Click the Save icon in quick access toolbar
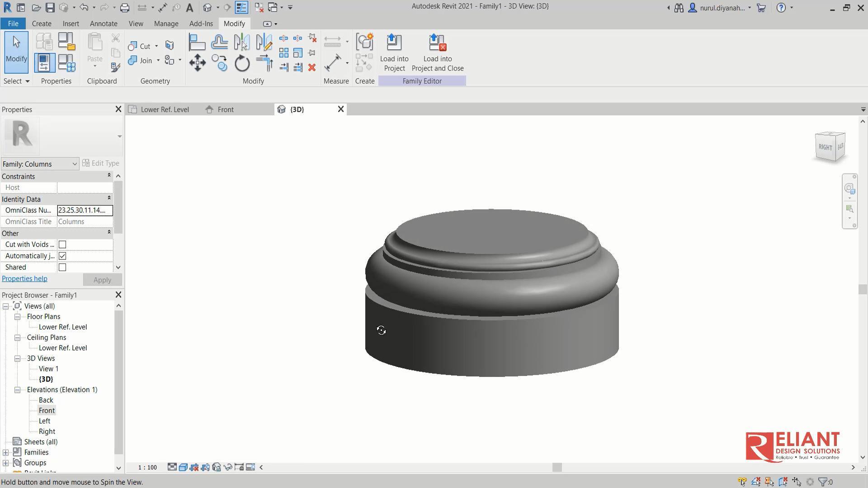Image resolution: width=868 pixels, height=488 pixels. click(x=50, y=7)
